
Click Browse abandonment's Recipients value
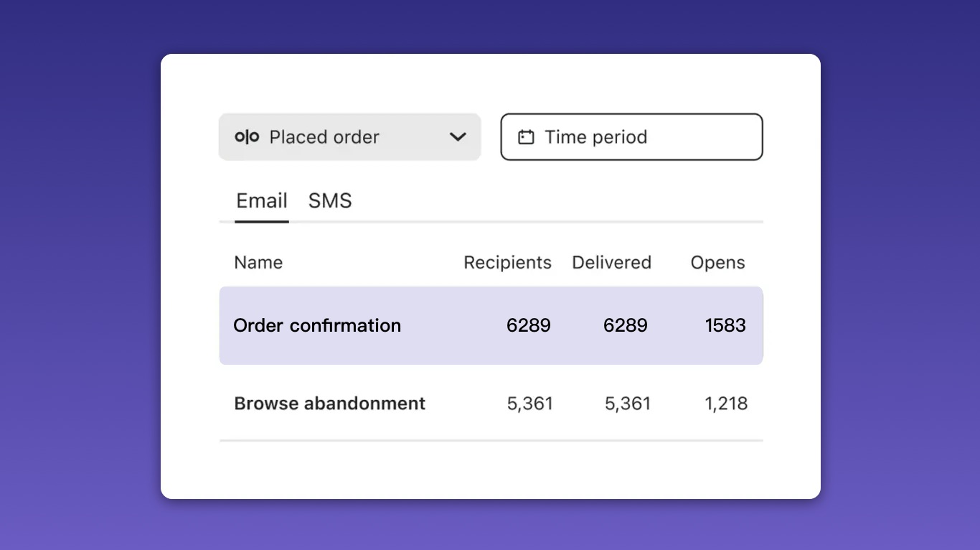[x=530, y=404]
